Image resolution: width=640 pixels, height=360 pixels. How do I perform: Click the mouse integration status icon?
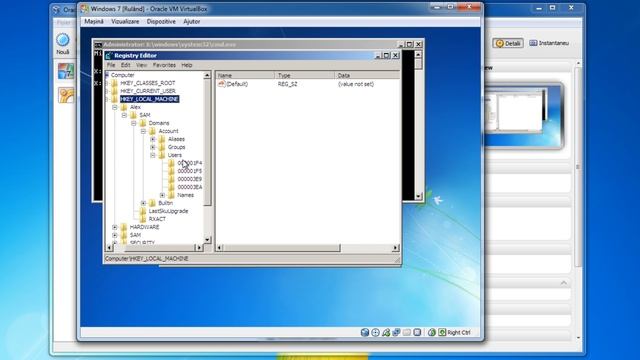(x=431, y=333)
